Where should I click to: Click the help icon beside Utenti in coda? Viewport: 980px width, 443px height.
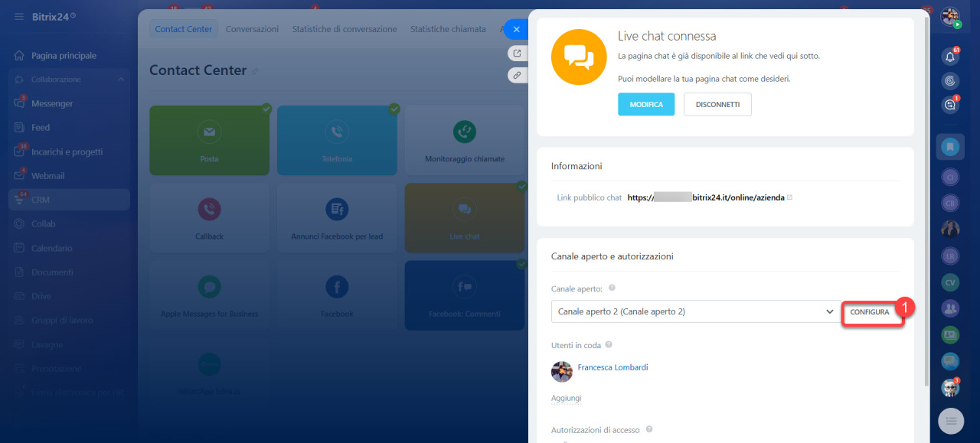click(x=609, y=345)
